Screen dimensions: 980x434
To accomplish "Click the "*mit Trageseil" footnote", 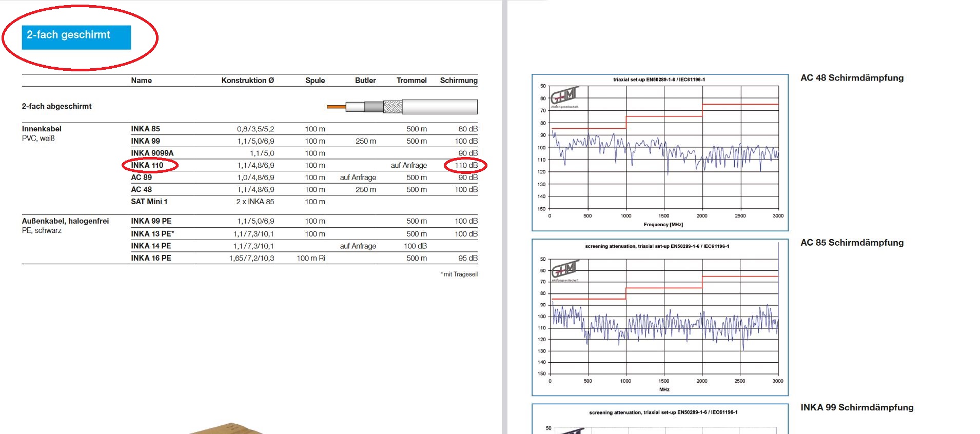I will tap(459, 274).
